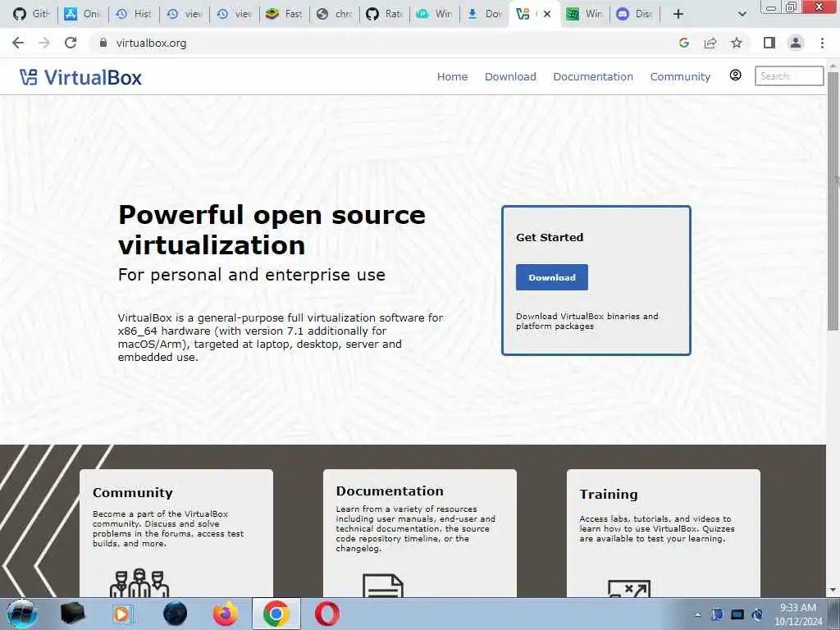Switch to the Dow download tab
840x630 pixels.
coord(485,14)
